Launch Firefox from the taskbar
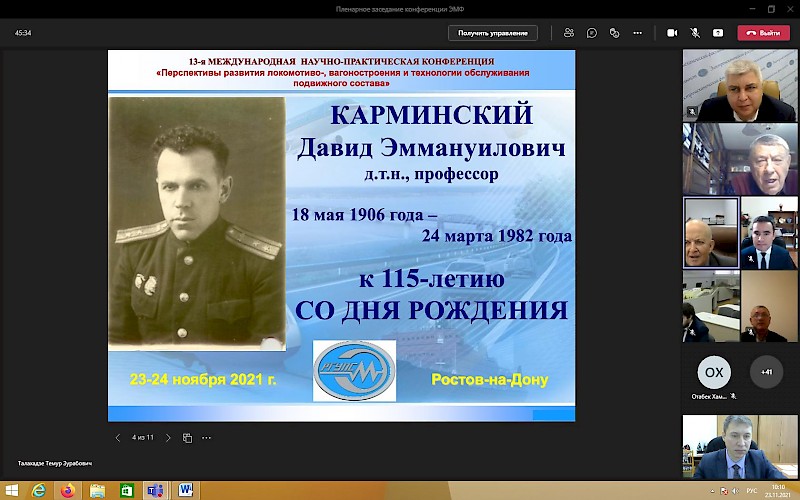800x500 pixels. click(68, 490)
